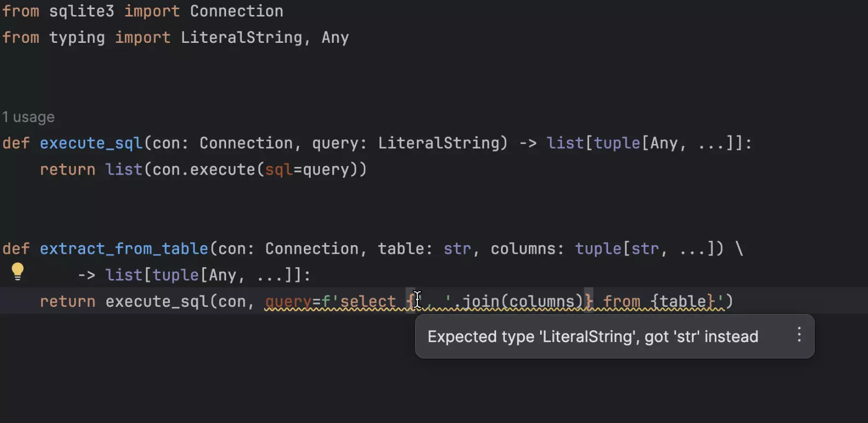Click the underlined query keyword argument
This screenshot has width=868, height=423.
(x=288, y=301)
